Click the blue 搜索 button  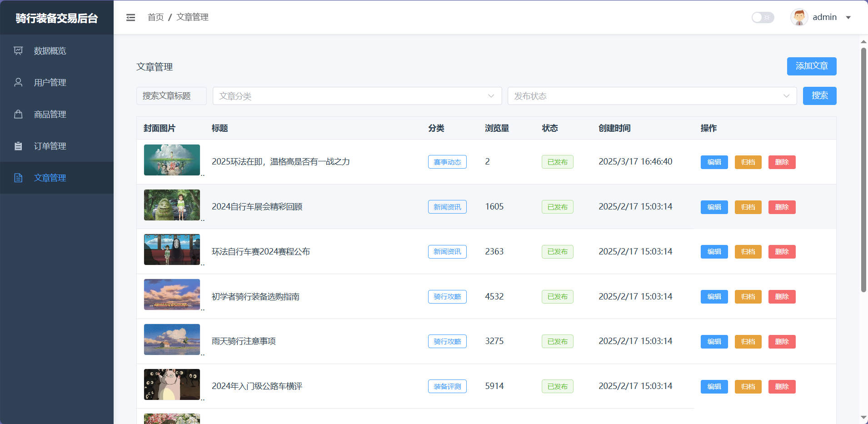pyautogui.click(x=819, y=96)
